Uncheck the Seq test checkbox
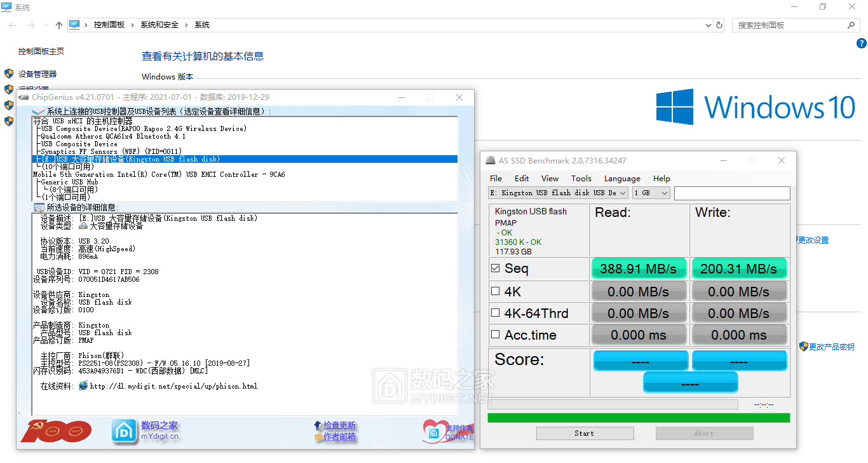The height and width of the screenshot is (463, 868). pyautogui.click(x=496, y=268)
